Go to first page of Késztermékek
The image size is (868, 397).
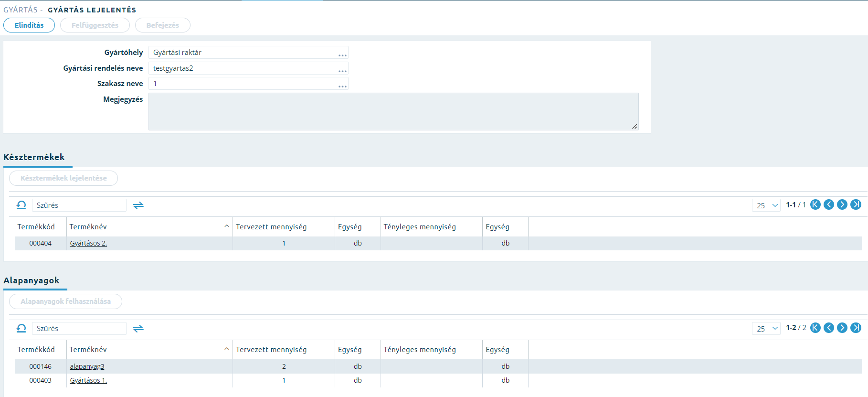[x=815, y=204]
